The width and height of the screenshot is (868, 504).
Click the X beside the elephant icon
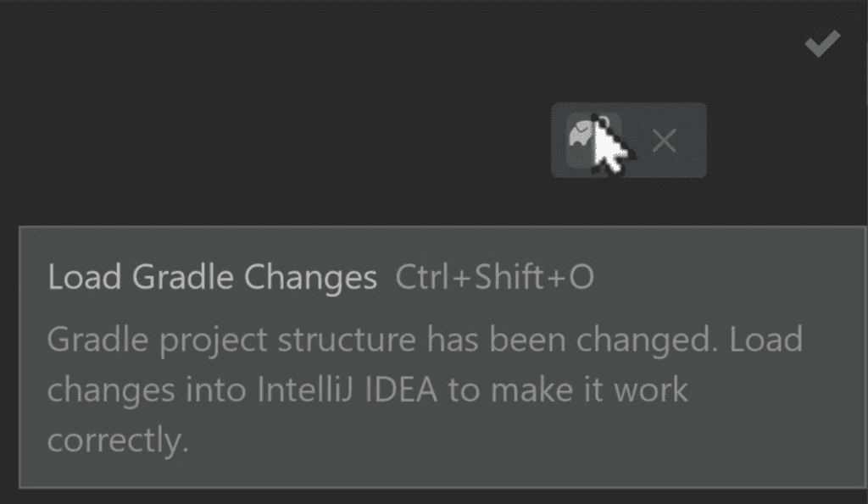click(664, 141)
